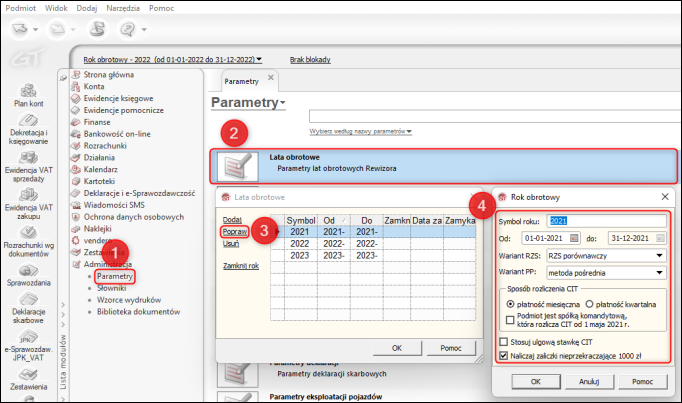The image size is (682, 403).
Task: Click Pomoc in Rok obrotowy dialog
Action: coord(643,381)
